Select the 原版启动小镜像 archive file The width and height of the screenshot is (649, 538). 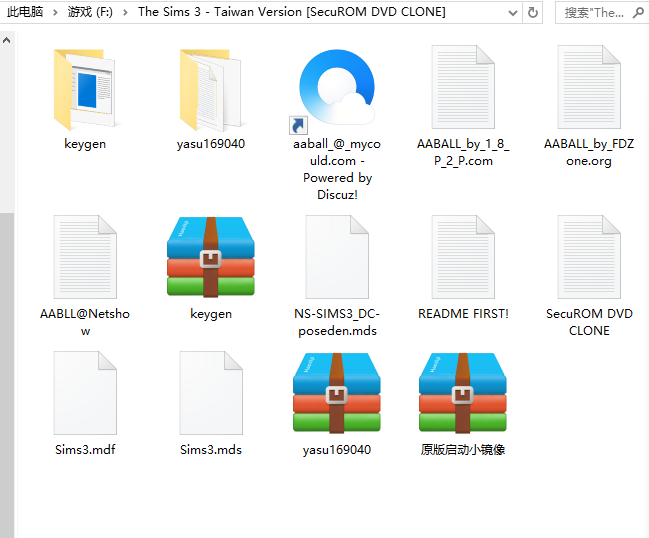(x=462, y=394)
